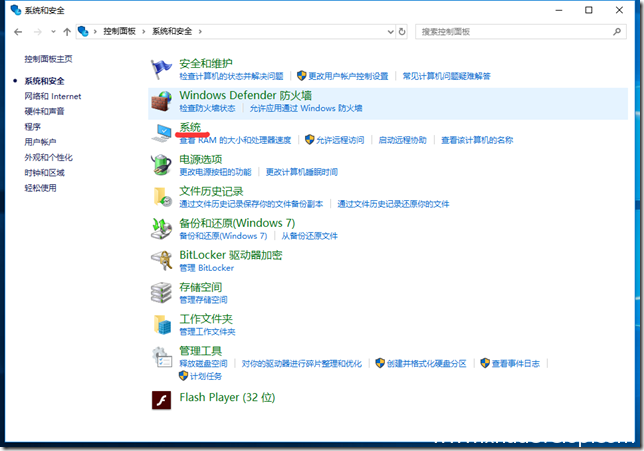Click the System computer icon
Screen dimensions: 644x451
pos(161,133)
